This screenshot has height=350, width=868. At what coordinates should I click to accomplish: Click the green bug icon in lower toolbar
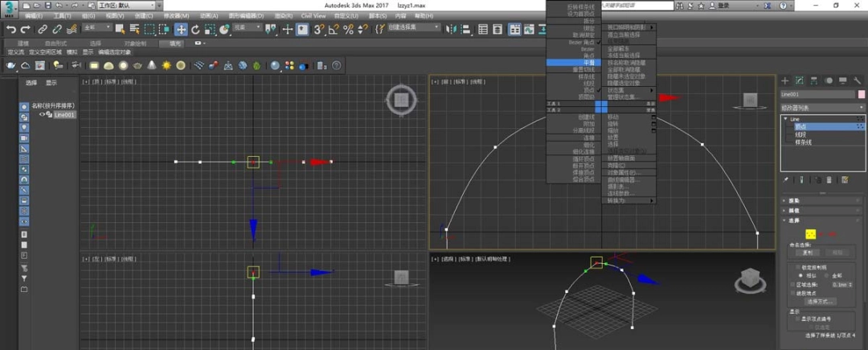click(x=257, y=65)
